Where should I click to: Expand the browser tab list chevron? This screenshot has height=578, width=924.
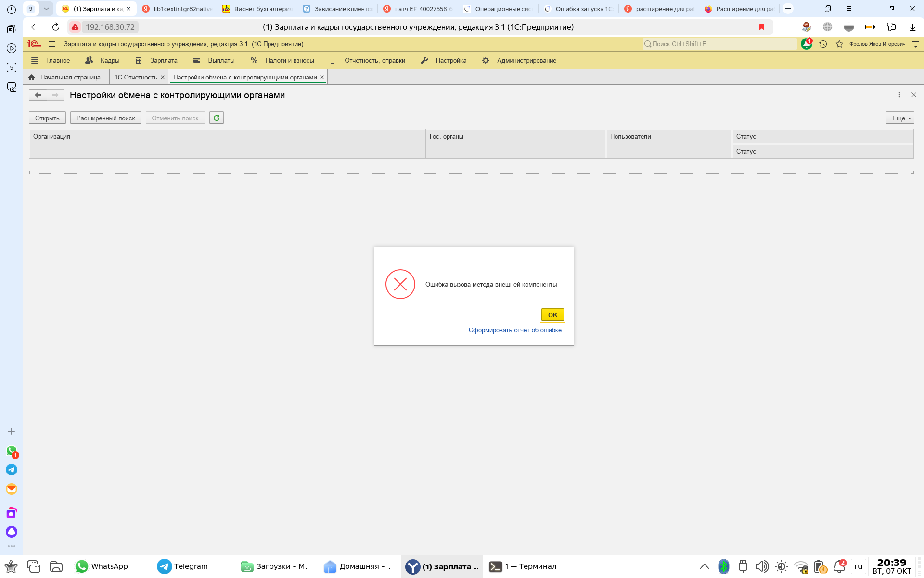coord(46,9)
